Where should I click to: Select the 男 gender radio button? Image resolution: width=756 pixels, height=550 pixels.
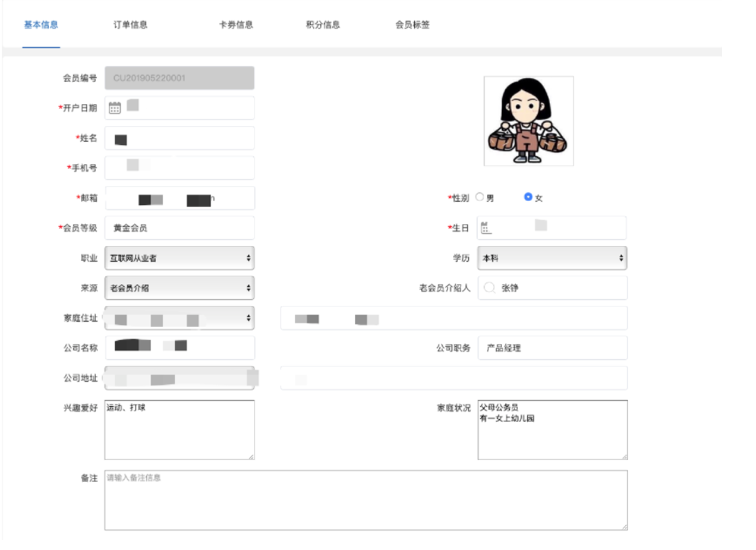pos(479,197)
